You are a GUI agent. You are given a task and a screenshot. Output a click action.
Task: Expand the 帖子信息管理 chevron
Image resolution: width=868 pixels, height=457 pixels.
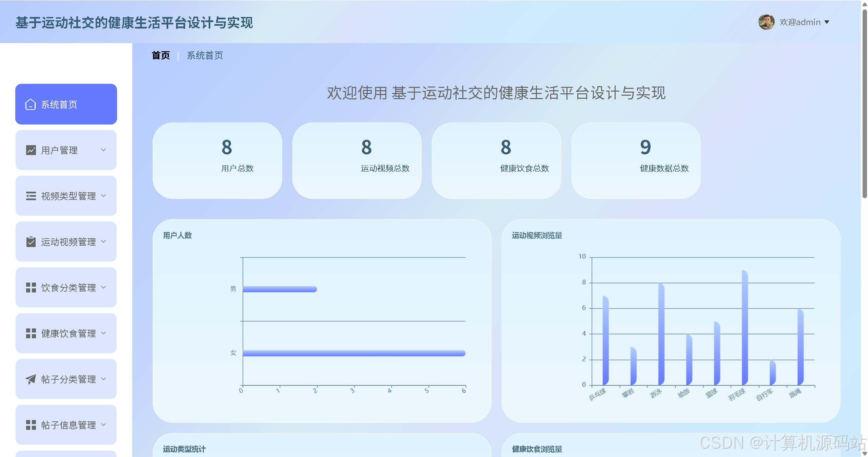[103, 424]
